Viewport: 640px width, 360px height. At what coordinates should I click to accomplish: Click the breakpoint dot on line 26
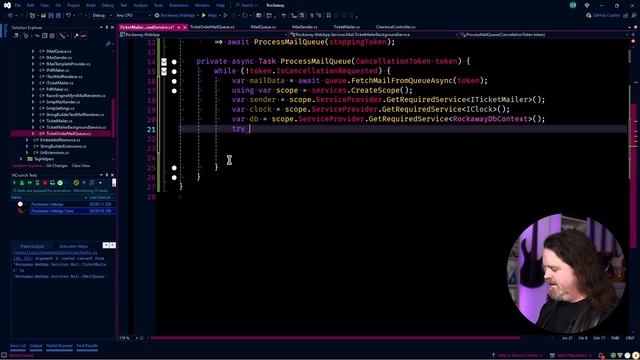click(x=174, y=178)
